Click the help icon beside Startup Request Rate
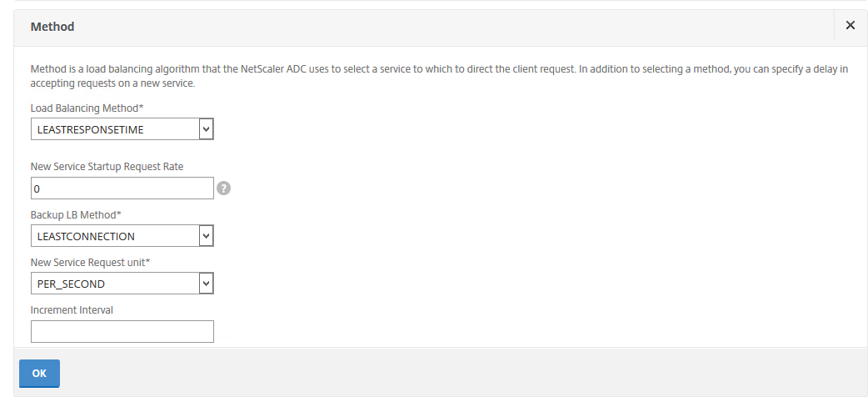 (x=223, y=188)
